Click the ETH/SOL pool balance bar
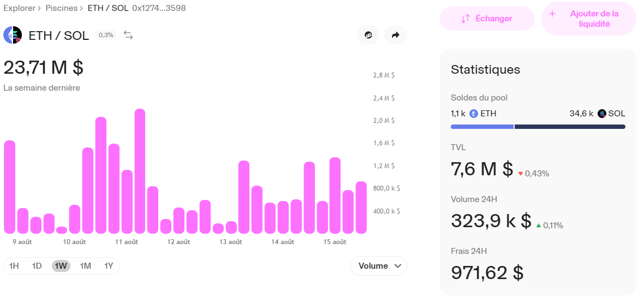 [x=538, y=127]
